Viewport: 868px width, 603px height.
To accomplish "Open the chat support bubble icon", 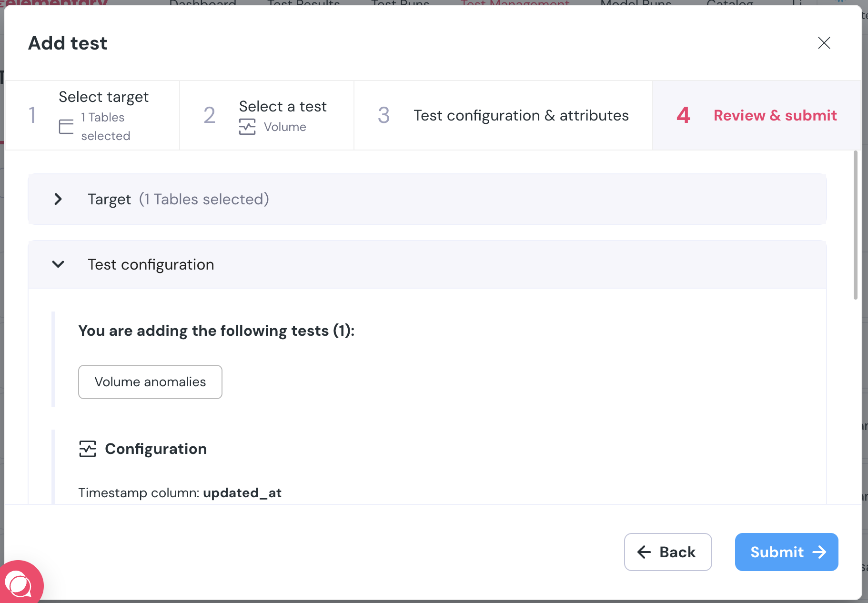I will [19, 583].
